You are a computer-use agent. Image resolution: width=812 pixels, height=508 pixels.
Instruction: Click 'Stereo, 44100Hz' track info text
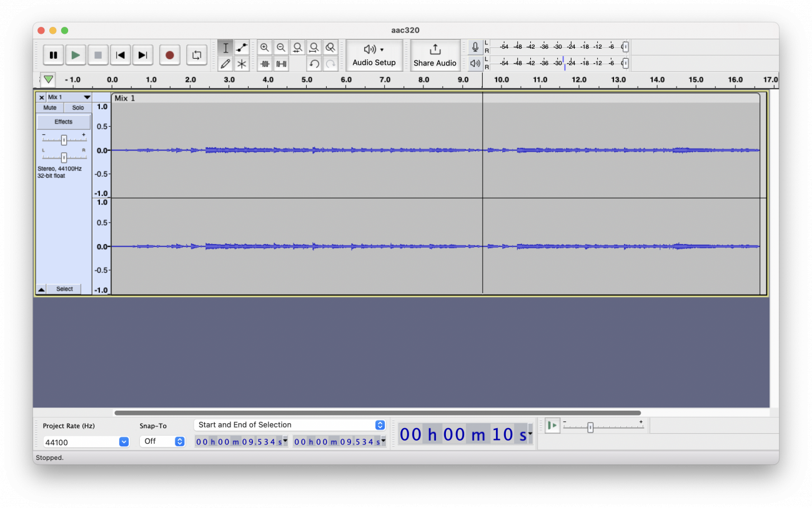[59, 169]
